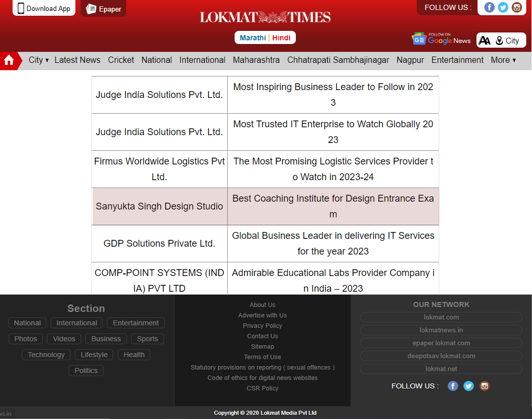This screenshot has height=419, width=532.
Task: Select GDP Solutions Private Ltd. cell
Action: (x=160, y=244)
